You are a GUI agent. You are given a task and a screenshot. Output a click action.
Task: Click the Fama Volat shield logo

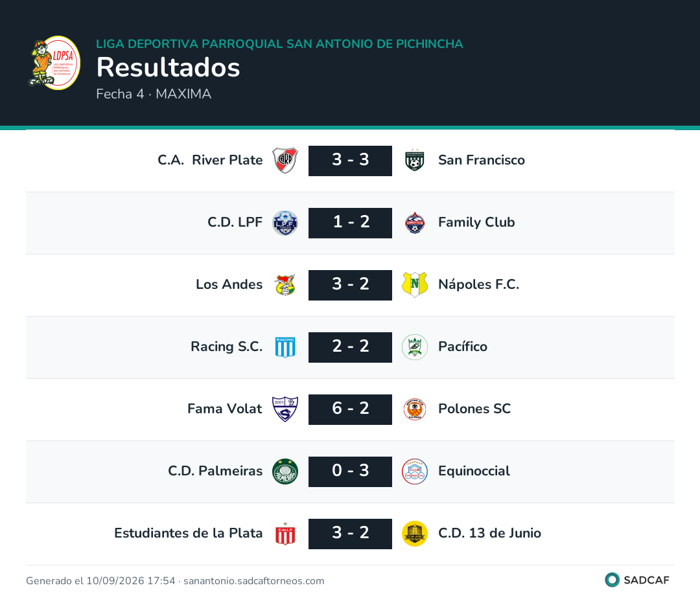pos(285,409)
